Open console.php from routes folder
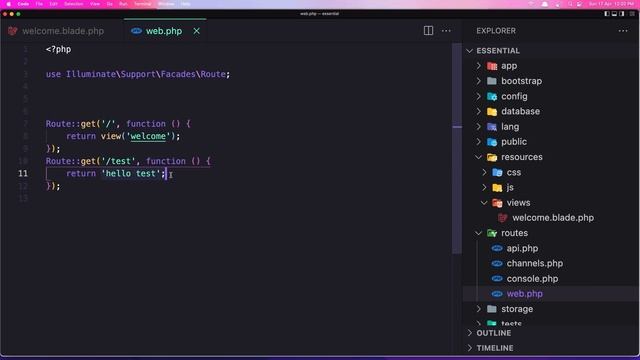 [532, 279]
